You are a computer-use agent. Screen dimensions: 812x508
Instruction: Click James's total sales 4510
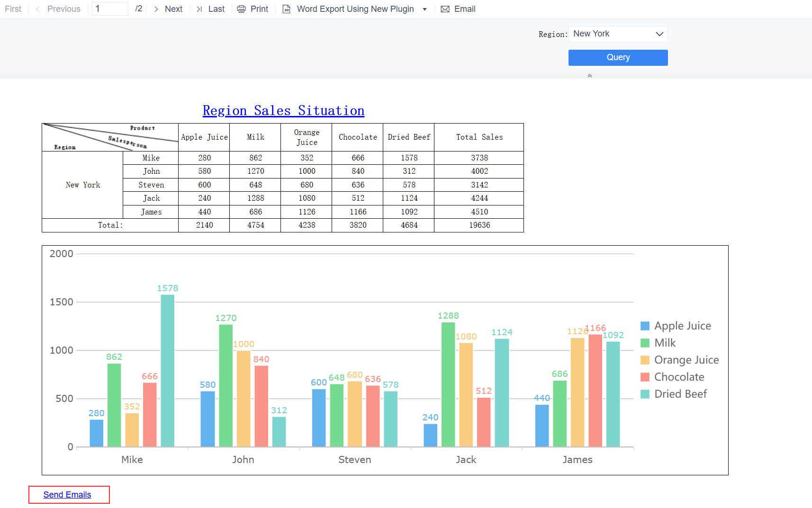(479, 212)
